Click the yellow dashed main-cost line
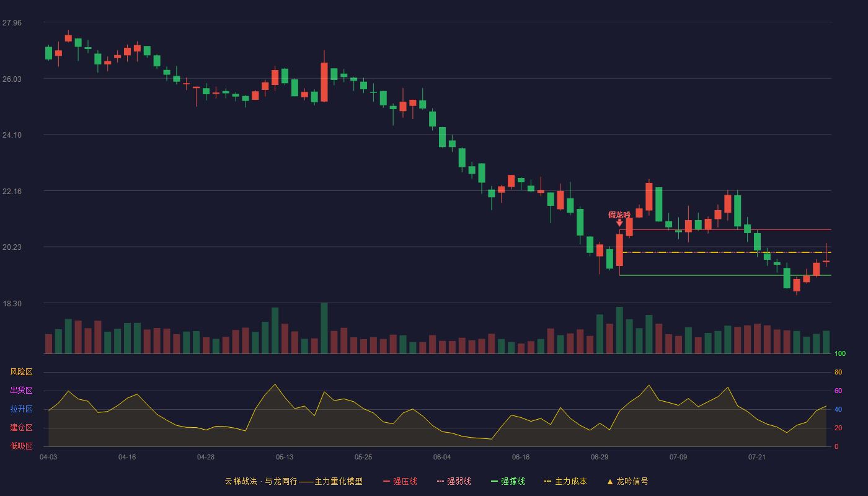Image resolution: width=868 pixels, height=496 pixels. pos(725,252)
